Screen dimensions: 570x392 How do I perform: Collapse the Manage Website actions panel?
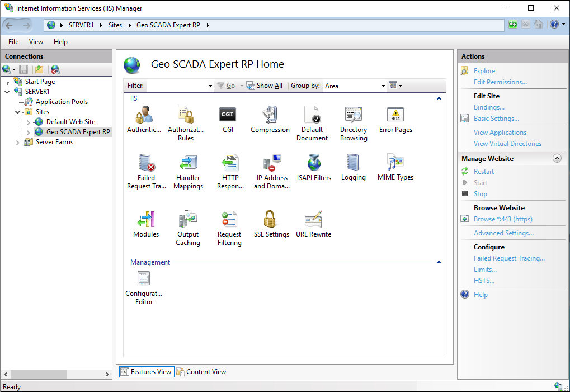click(557, 159)
